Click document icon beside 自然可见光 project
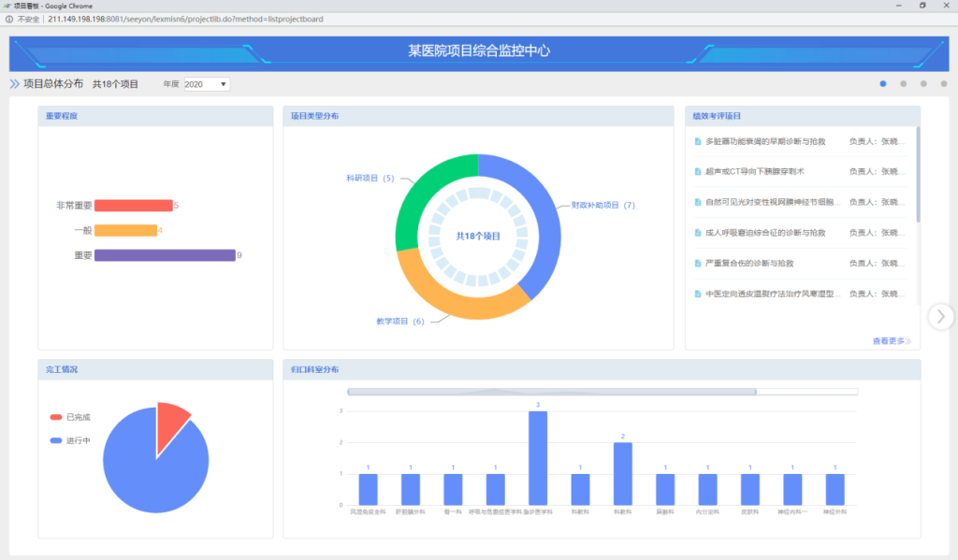958x560 pixels. coord(697,202)
